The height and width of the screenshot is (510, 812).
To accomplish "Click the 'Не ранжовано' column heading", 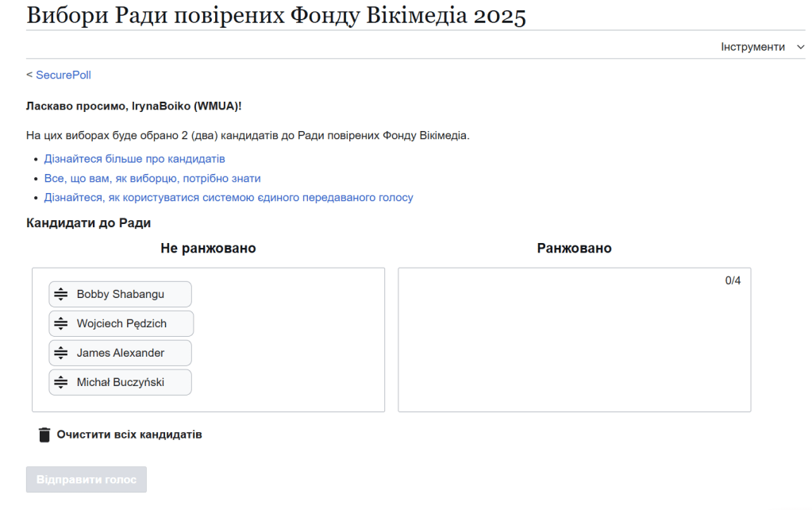I will pos(208,249).
